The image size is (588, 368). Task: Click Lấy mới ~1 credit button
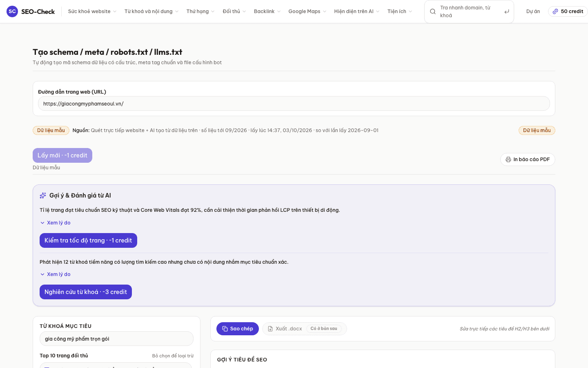click(x=62, y=155)
